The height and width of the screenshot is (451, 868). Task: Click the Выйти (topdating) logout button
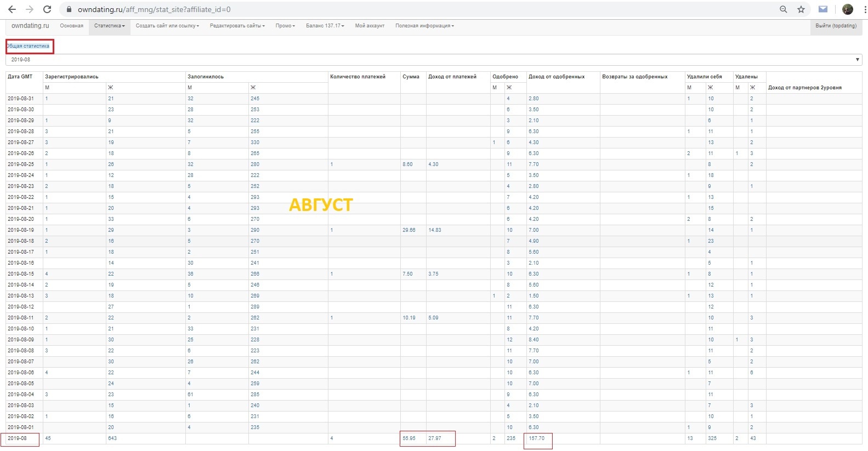(836, 26)
